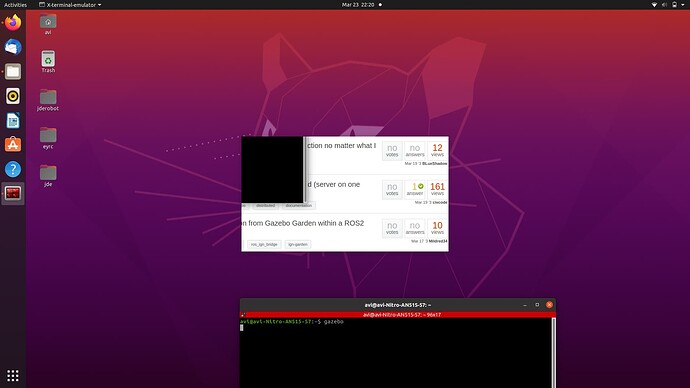Image resolution: width=690 pixels, height=388 pixels.
Task: Open the battery icon in top bar
Action: [x=674, y=5]
